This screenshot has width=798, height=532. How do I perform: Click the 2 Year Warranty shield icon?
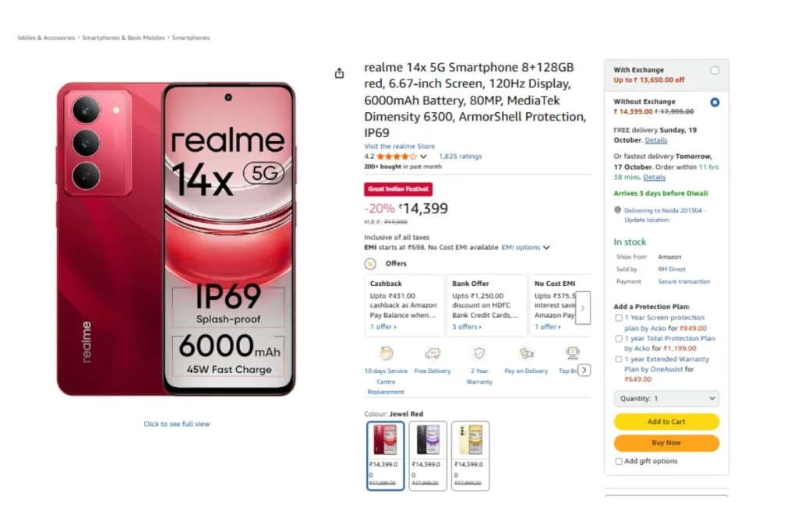tap(479, 354)
